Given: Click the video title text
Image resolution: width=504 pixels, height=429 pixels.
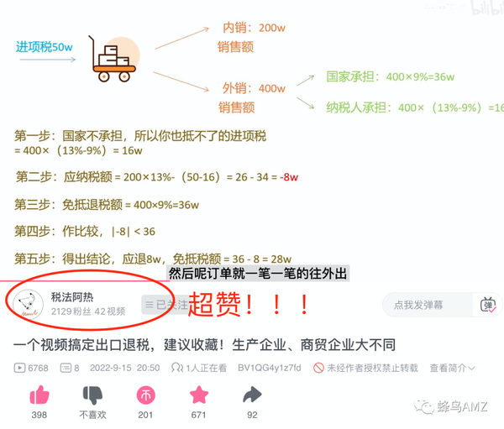Looking at the screenshot, I should [x=204, y=345].
